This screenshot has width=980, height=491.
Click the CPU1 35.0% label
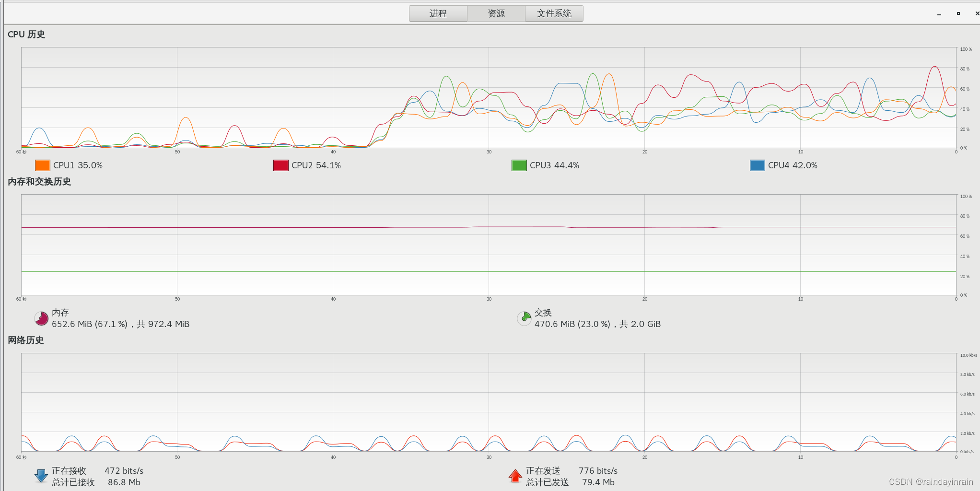pos(78,165)
